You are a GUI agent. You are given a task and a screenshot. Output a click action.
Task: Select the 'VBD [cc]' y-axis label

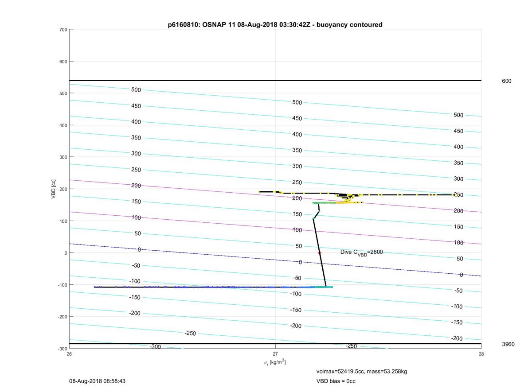[53, 189]
